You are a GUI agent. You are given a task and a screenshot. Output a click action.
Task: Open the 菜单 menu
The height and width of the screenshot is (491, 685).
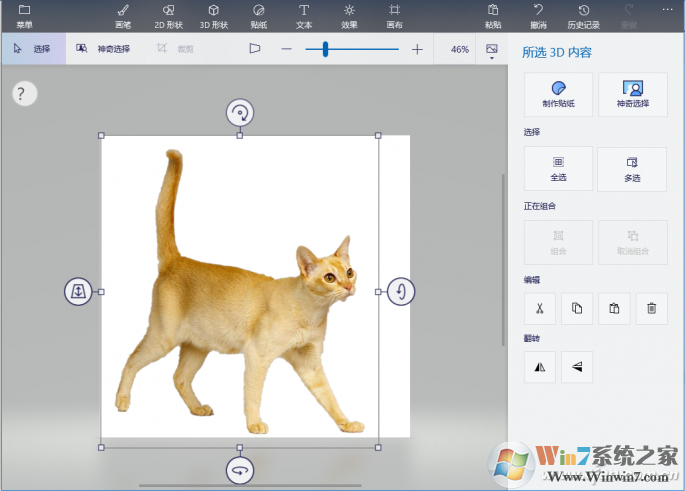[24, 15]
